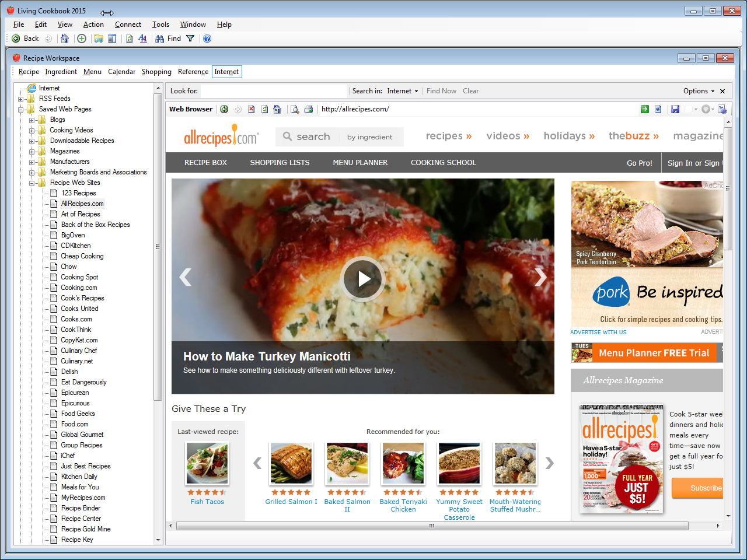Go back using the main toolbar Back button
Image resolution: width=747 pixels, height=560 pixels.
pyautogui.click(x=25, y=38)
